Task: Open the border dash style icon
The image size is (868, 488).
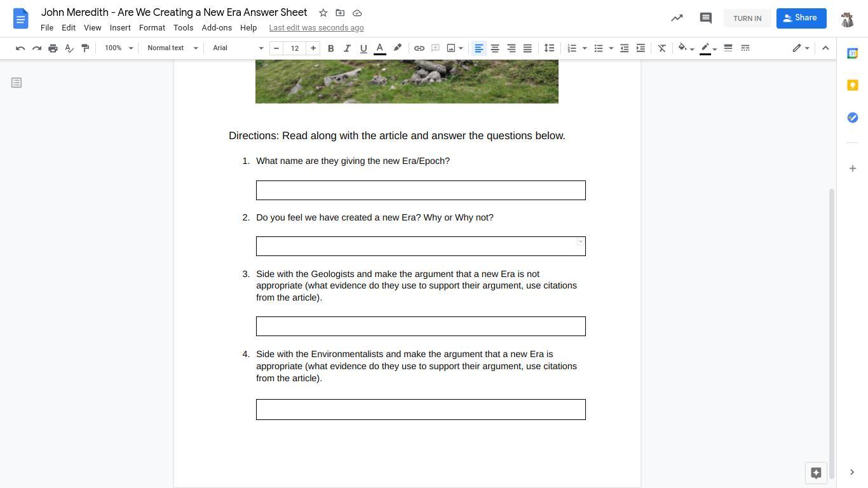Action: (745, 48)
